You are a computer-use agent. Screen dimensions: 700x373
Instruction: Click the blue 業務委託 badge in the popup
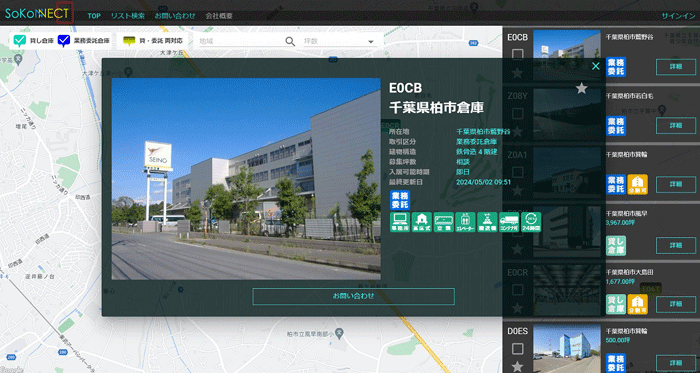[400, 200]
